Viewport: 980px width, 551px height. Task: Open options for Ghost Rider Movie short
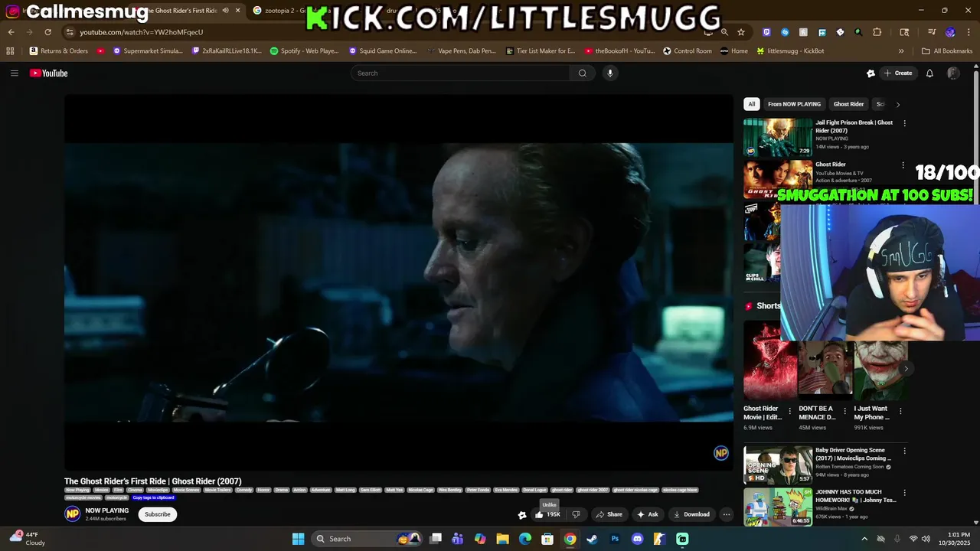[790, 411]
